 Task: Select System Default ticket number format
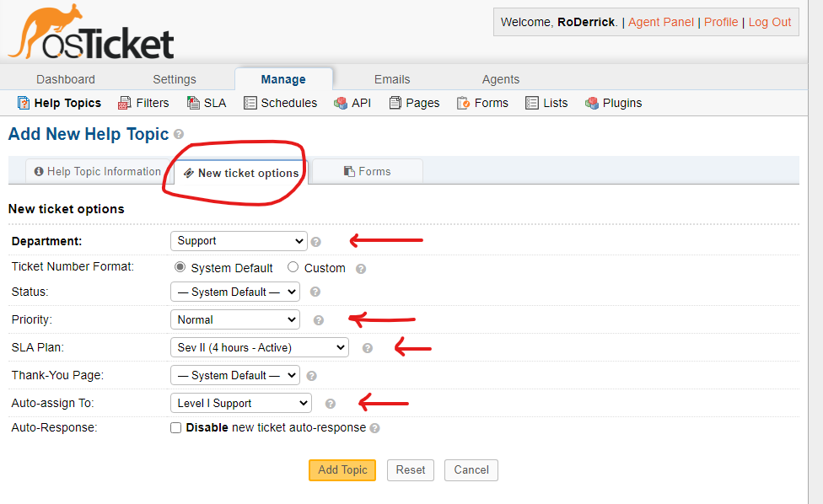click(180, 267)
